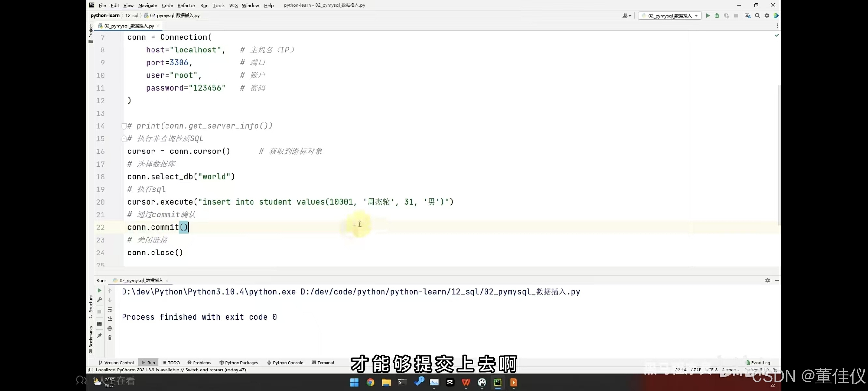Viewport: 868px width, 391px height.
Task: Open Google Chrome from the taskbar
Action: pos(370,382)
